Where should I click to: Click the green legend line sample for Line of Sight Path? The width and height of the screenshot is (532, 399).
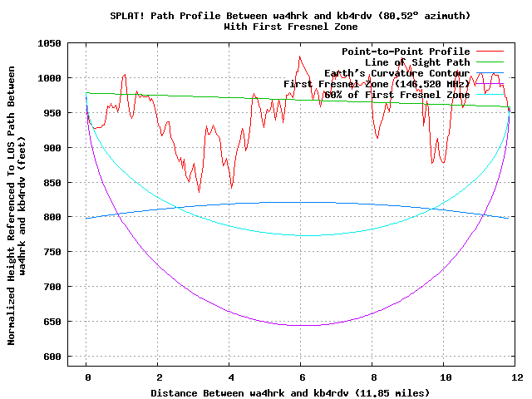[x=490, y=62]
